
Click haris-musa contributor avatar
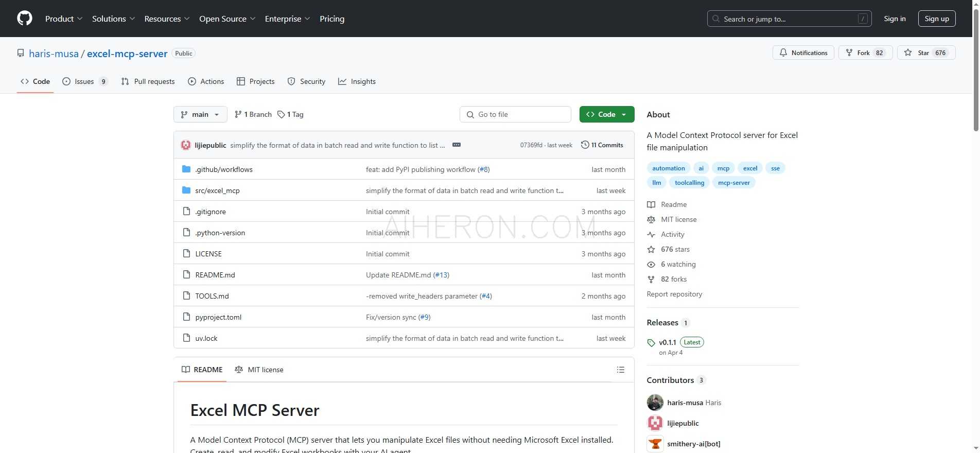click(x=655, y=403)
